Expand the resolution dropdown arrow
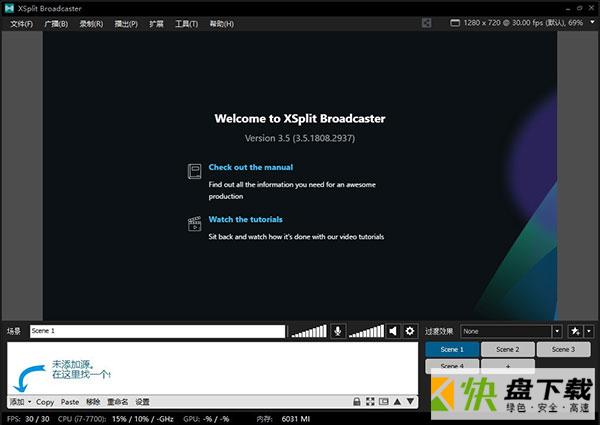 click(x=592, y=23)
